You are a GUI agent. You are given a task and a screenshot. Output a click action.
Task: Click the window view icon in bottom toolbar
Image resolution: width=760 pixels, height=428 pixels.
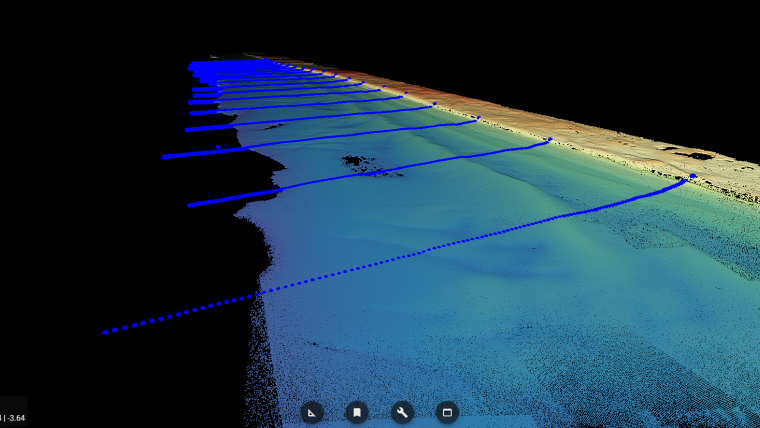click(447, 412)
